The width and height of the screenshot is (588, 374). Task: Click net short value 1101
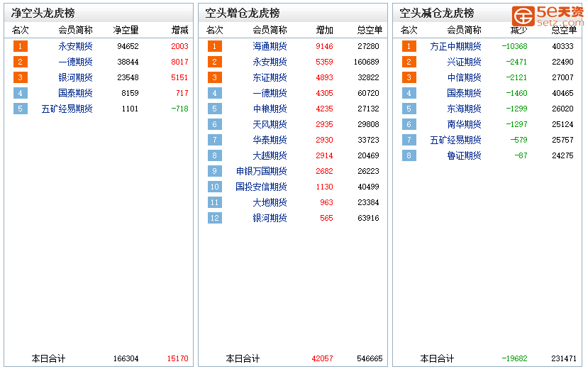point(130,109)
